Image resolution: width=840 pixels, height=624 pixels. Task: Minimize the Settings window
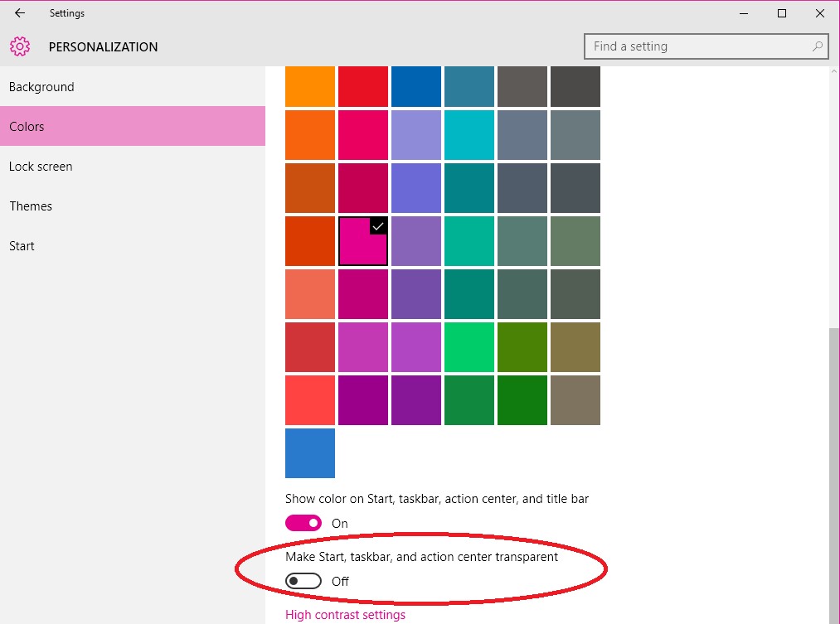point(744,13)
